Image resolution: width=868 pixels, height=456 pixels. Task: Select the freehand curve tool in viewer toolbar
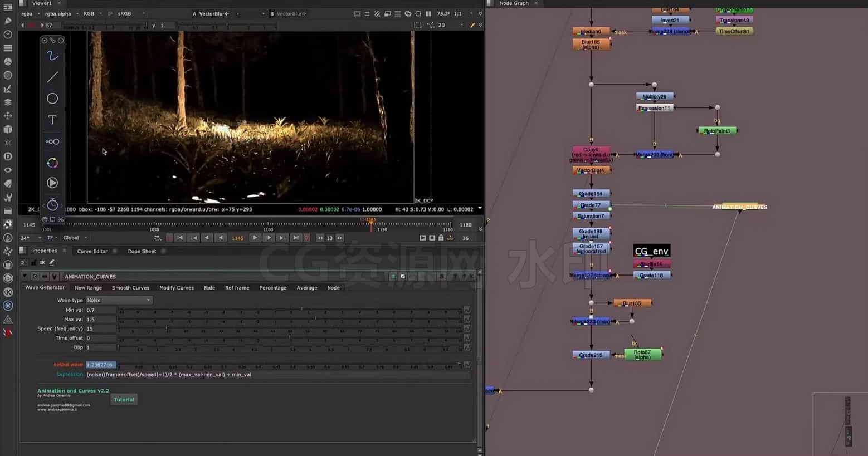click(52, 56)
